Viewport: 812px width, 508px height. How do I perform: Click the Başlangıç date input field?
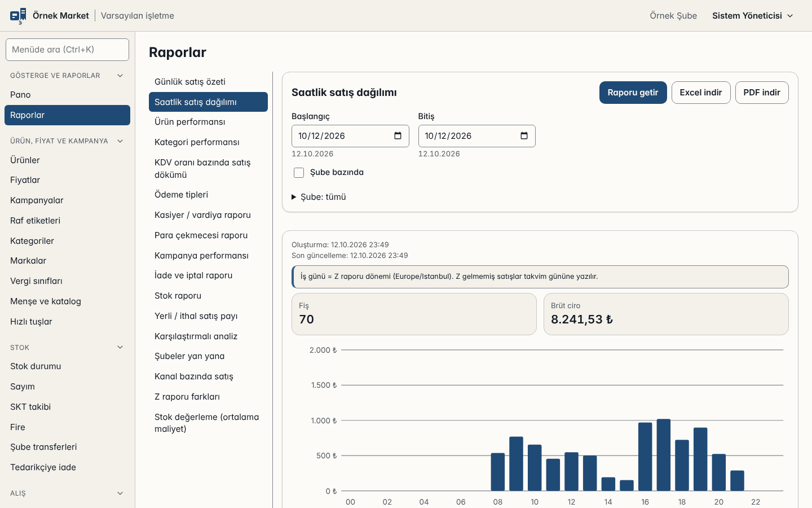[x=350, y=136]
